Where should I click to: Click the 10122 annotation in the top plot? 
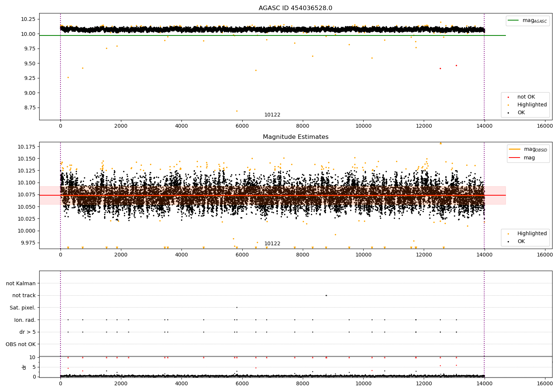point(272,115)
